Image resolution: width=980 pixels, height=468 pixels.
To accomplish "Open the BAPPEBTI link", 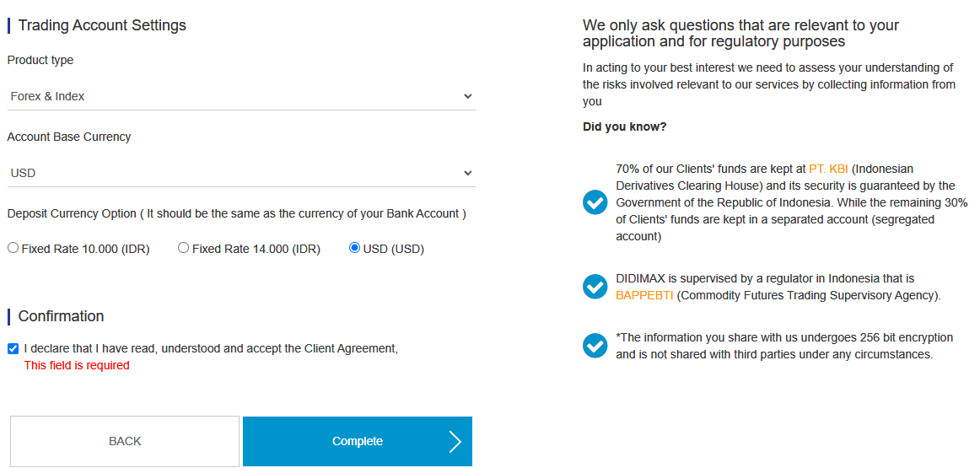I will pos(644,295).
